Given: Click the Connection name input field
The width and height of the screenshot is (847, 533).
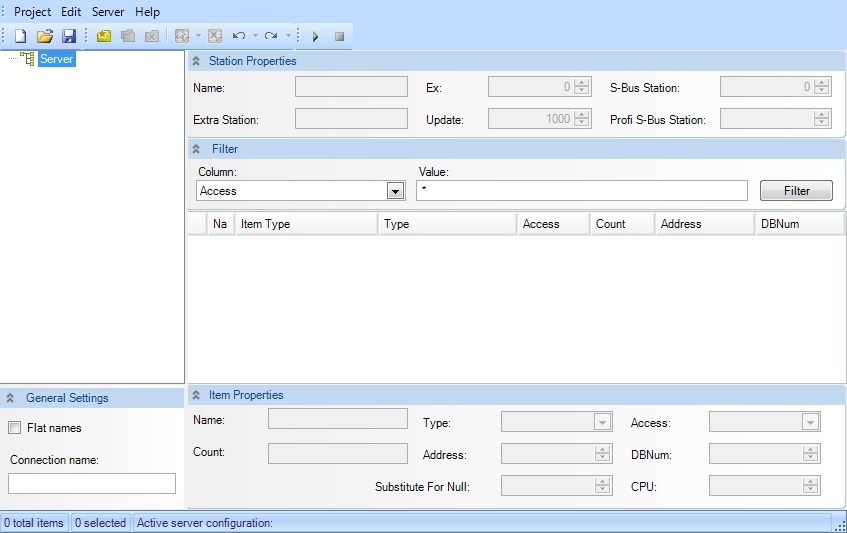Looking at the screenshot, I should click(92, 484).
